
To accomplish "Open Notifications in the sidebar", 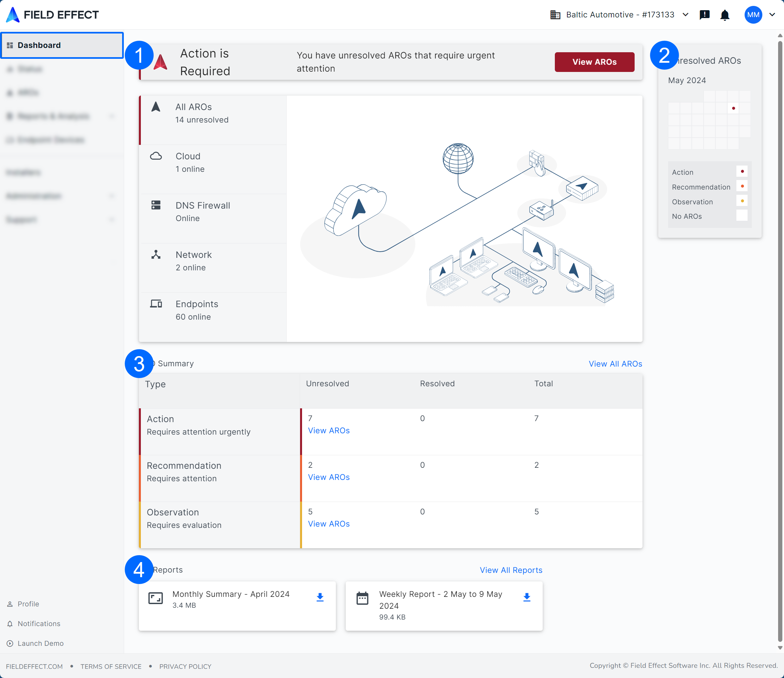I will (x=39, y=623).
